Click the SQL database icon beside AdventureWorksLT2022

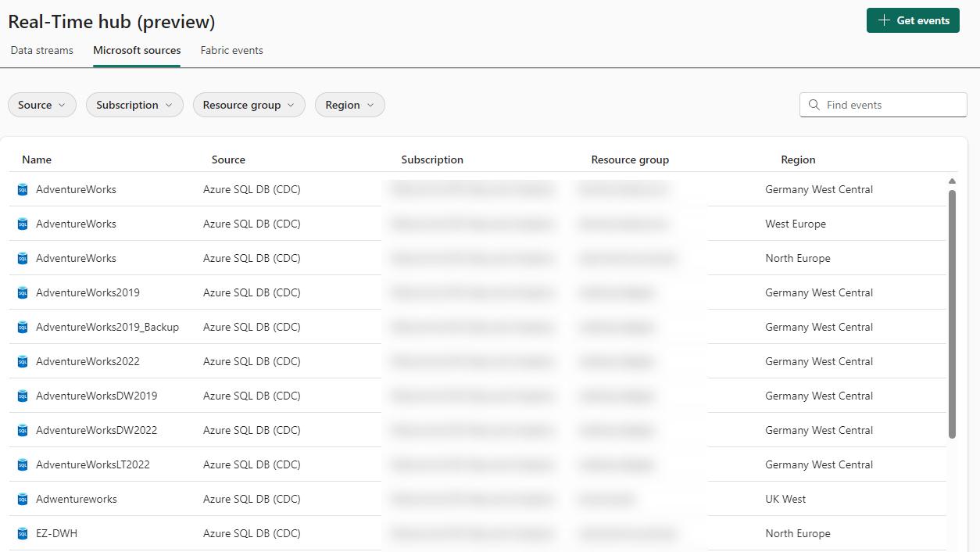21,464
